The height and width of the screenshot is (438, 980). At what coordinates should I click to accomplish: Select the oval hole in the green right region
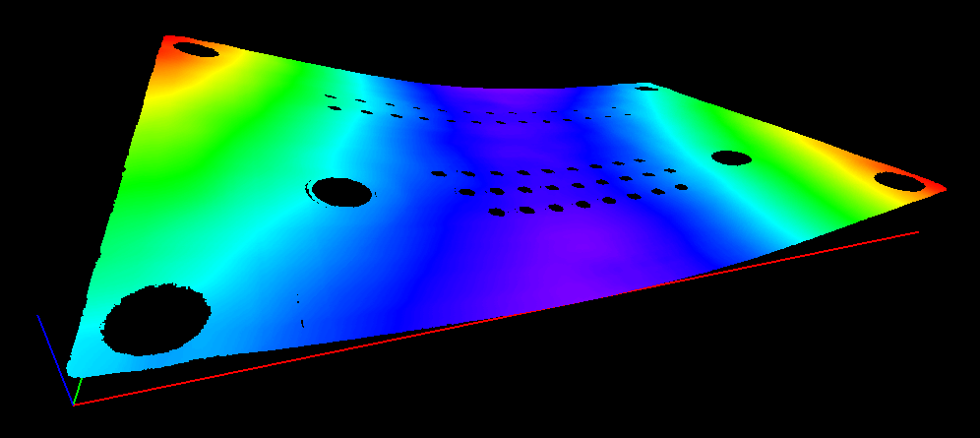[x=731, y=157]
